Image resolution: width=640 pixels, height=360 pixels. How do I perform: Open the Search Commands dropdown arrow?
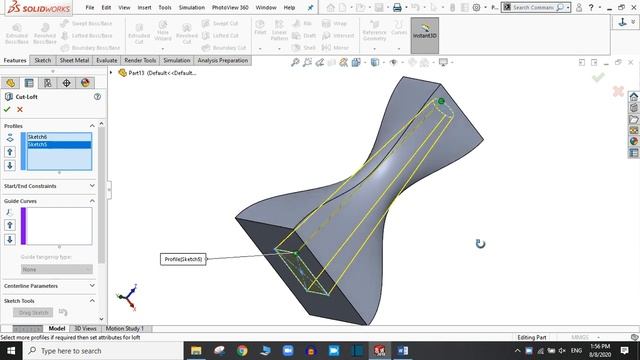pyautogui.click(x=568, y=7)
